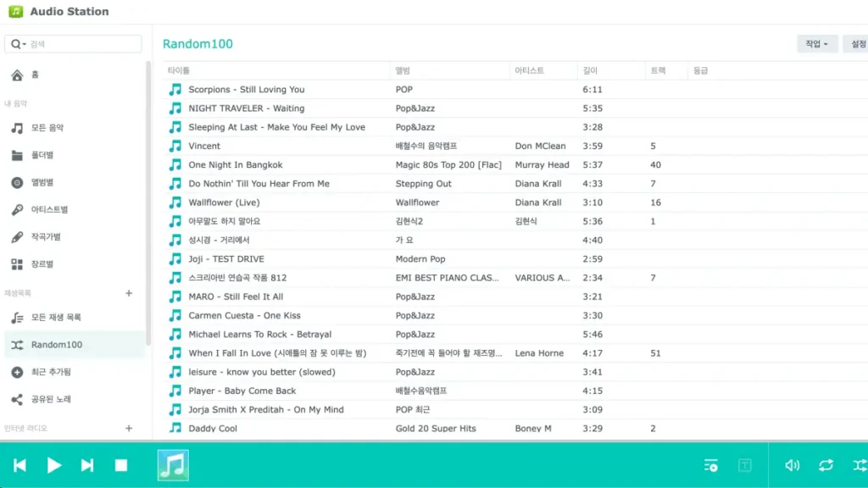The height and width of the screenshot is (488, 868).
Task: Click the Audio Station app logo
Action: (x=16, y=11)
